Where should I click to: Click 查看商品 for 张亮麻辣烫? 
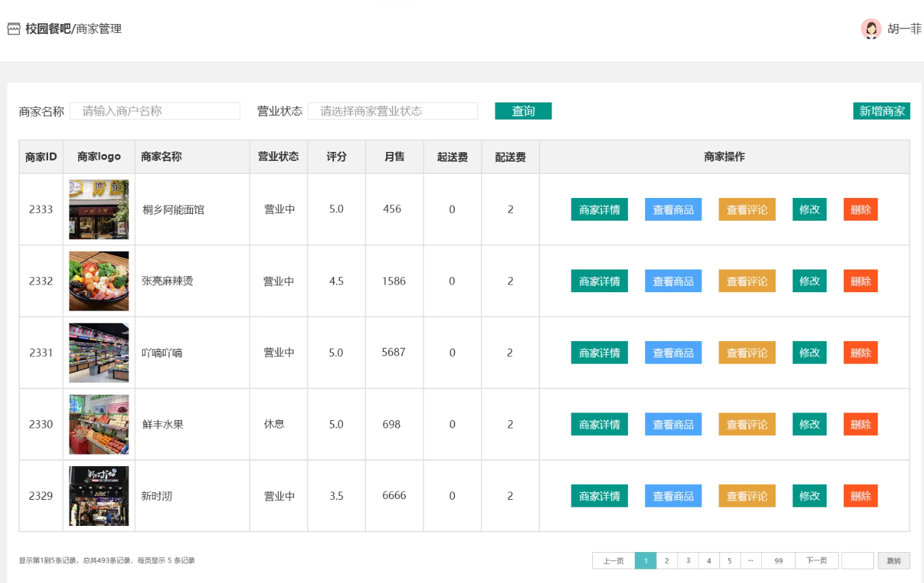point(673,281)
